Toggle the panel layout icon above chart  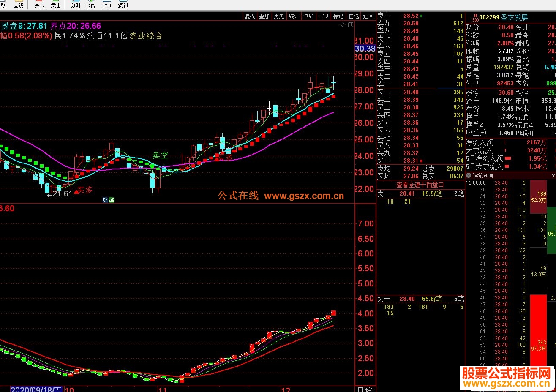tap(350, 25)
